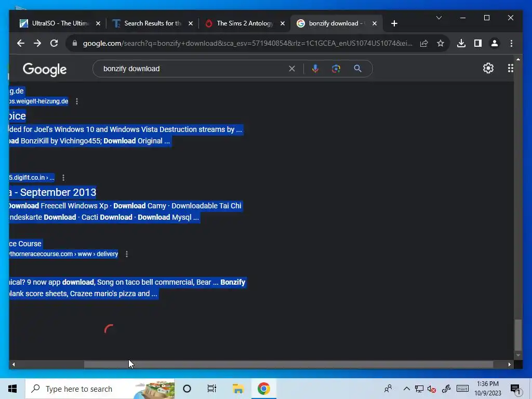Click the vertical scrollbar up arrow
Image resolution: width=532 pixels, height=399 pixels.
coord(518,59)
